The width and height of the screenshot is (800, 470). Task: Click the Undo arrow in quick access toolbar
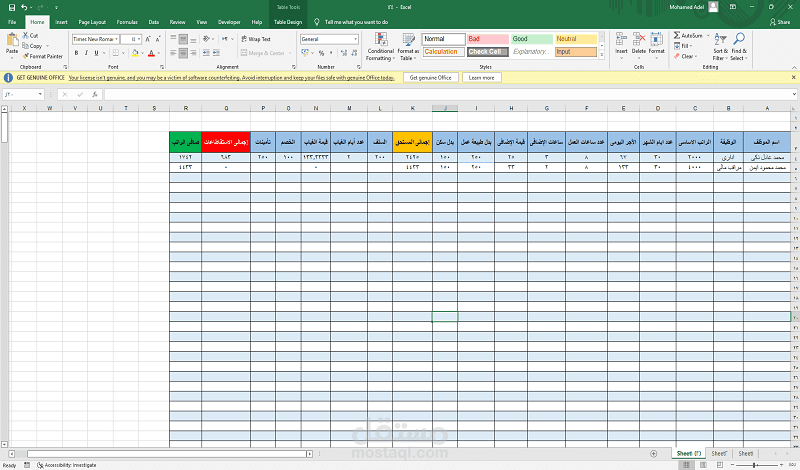click(x=23, y=7)
